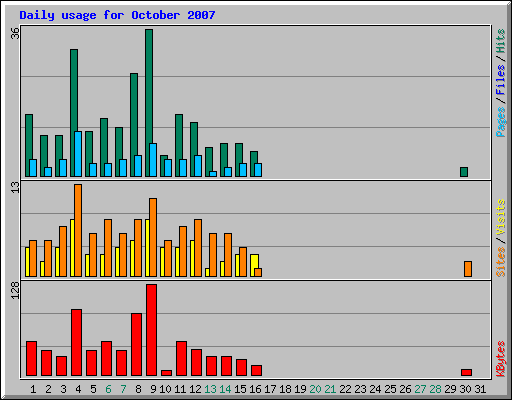Click day label '31' on the x-axis
Image resolution: width=512 pixels, height=400 pixels.
coord(480,389)
